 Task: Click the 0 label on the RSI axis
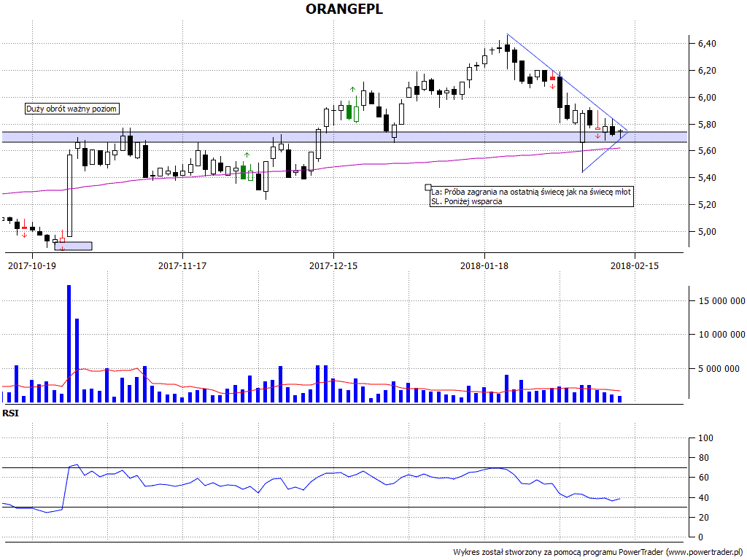700,537
